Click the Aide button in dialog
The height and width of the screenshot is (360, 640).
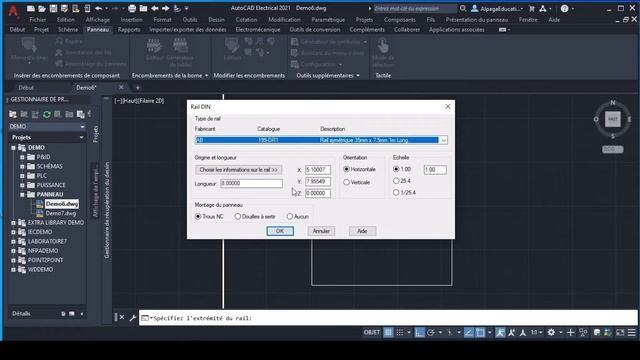pyautogui.click(x=362, y=231)
